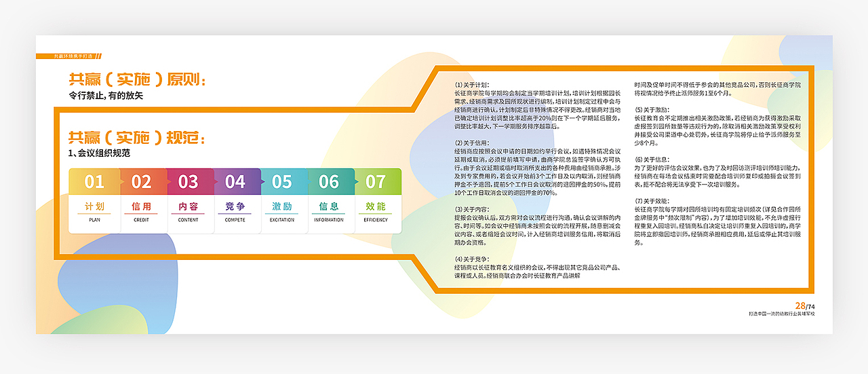Click the paragraph heading "(6) 关于信息:"
The image size is (868, 374).
tap(651, 160)
